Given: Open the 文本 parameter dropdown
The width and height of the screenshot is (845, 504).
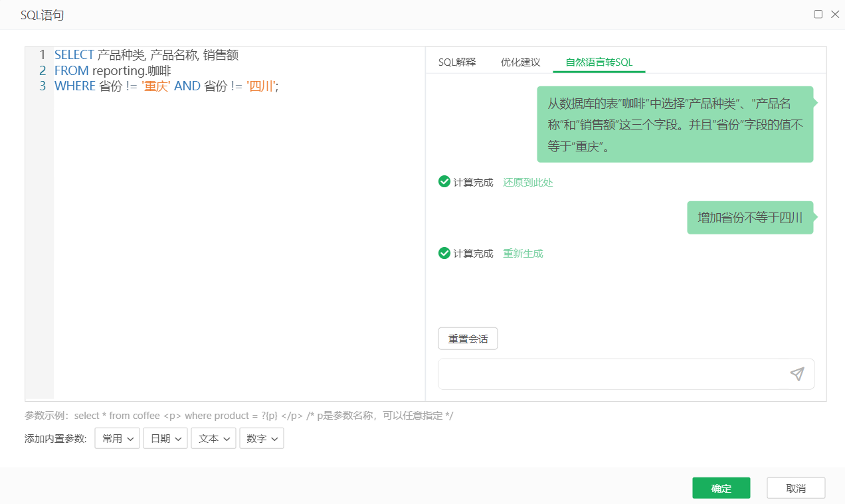Looking at the screenshot, I should 214,438.
